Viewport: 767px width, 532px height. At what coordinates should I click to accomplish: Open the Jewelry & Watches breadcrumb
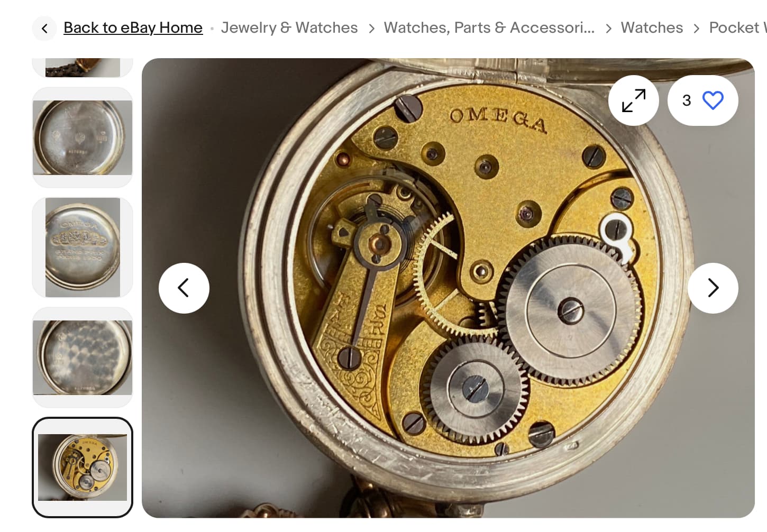click(x=289, y=27)
